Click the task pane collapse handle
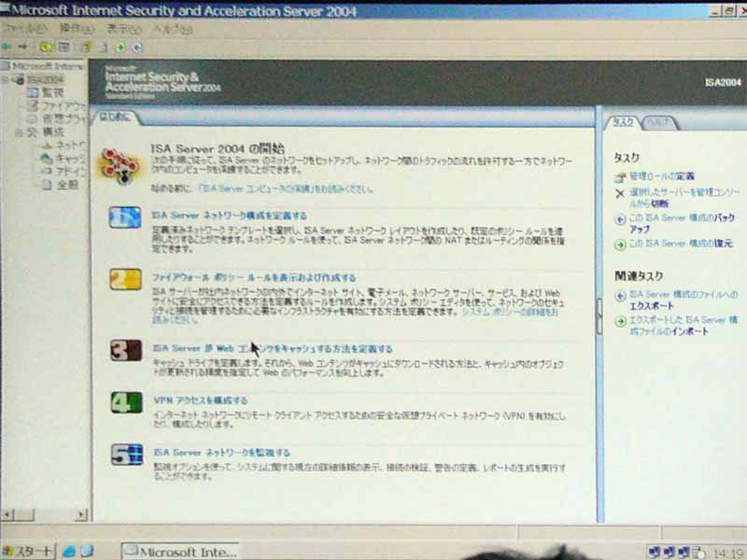747x560 pixels. click(599, 316)
